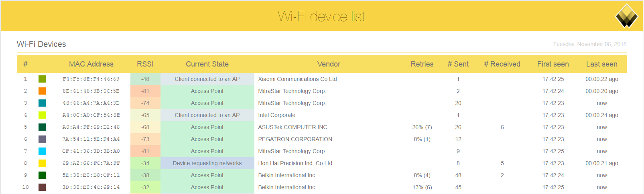
Task: Click the MAC Address column header
Action: pos(91,64)
